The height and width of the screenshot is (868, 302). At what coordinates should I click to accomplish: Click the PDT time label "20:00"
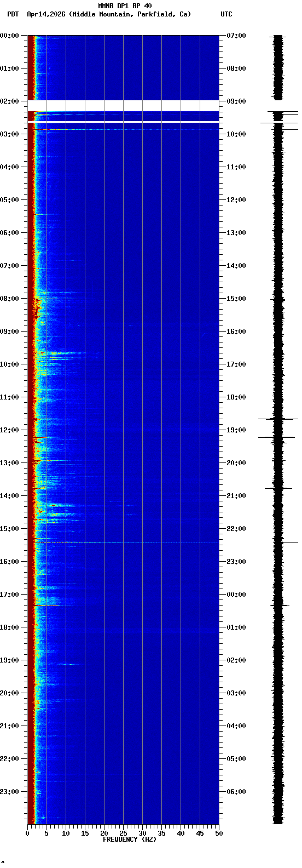click(x=10, y=693)
